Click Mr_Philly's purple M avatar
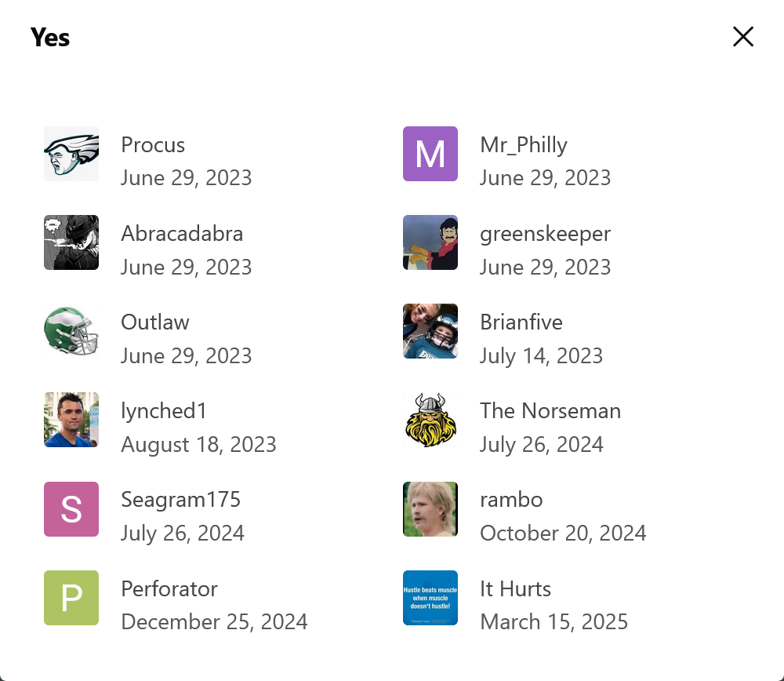This screenshot has width=784, height=681. (430, 154)
